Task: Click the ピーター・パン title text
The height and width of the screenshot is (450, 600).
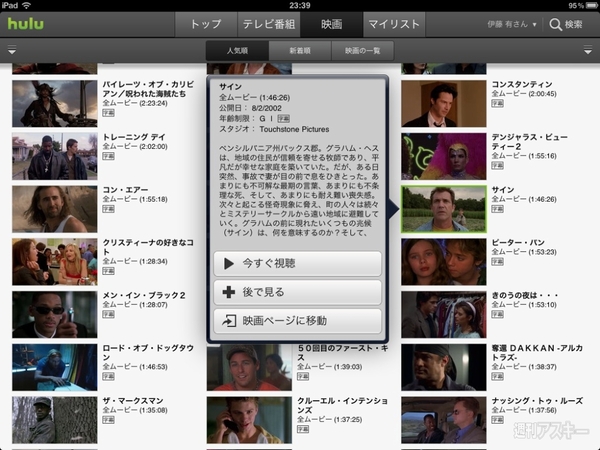Action: click(518, 243)
